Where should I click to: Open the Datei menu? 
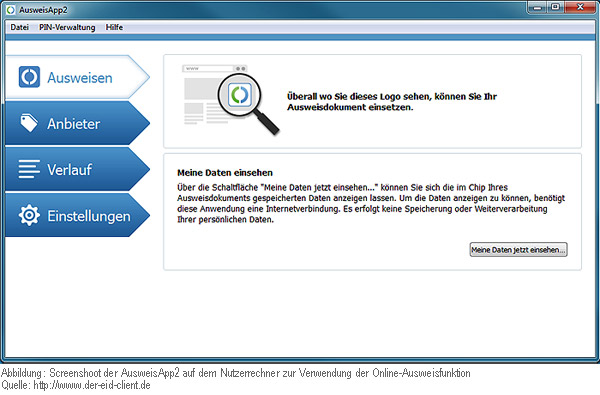[x=20, y=27]
